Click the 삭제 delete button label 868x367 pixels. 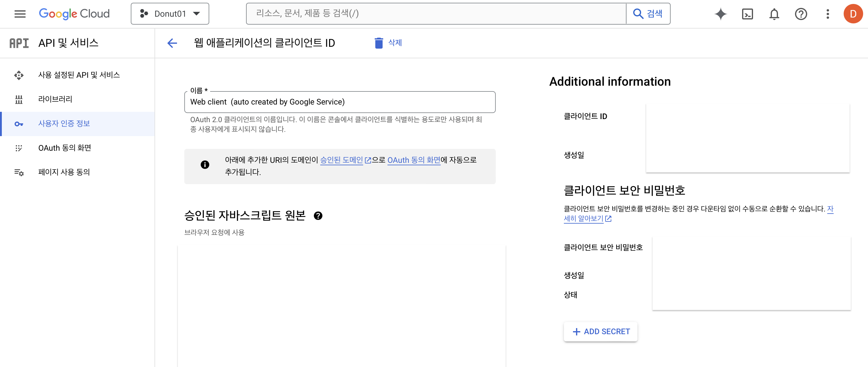(x=395, y=43)
